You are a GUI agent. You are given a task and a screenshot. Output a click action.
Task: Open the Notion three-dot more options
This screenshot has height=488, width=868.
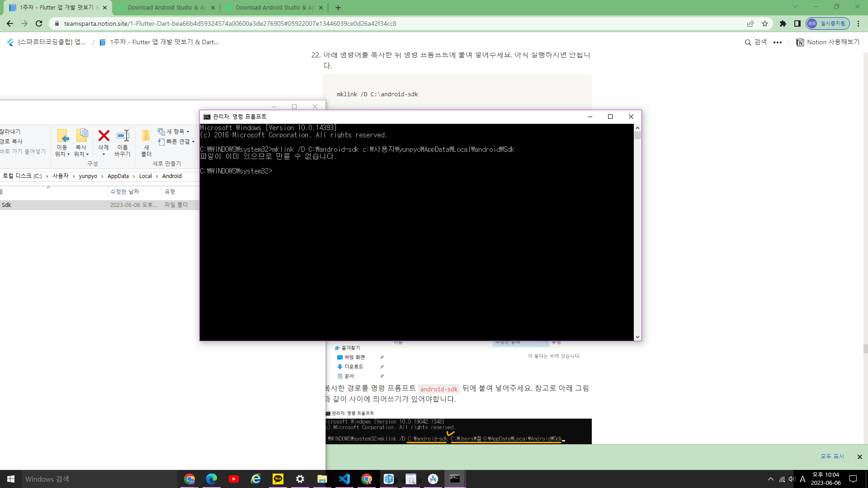coord(778,42)
